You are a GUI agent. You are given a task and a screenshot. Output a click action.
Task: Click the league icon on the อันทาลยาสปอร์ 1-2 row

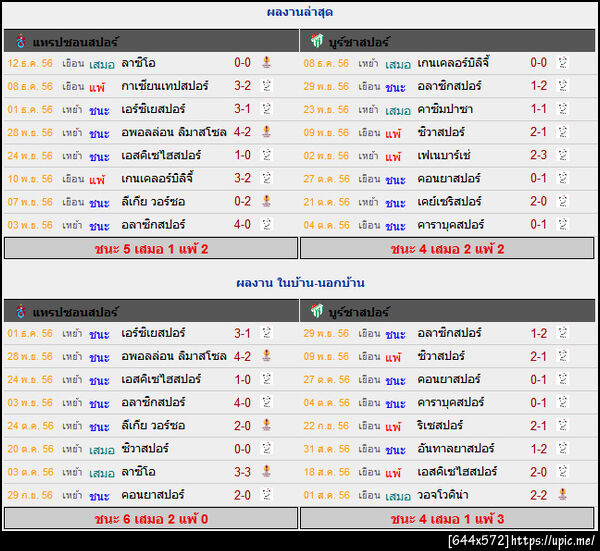pos(562,448)
